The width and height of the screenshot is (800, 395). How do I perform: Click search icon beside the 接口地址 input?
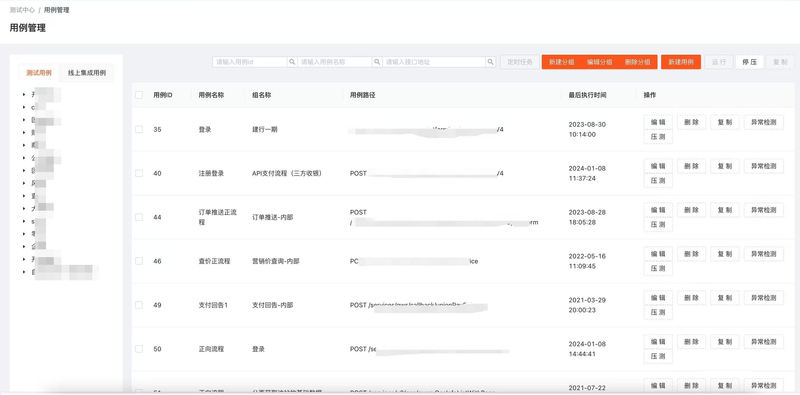pyautogui.click(x=490, y=62)
